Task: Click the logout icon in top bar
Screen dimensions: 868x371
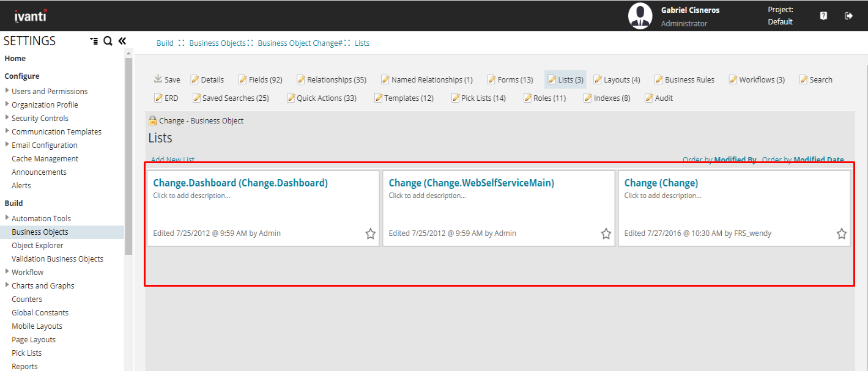Action: coord(848,16)
